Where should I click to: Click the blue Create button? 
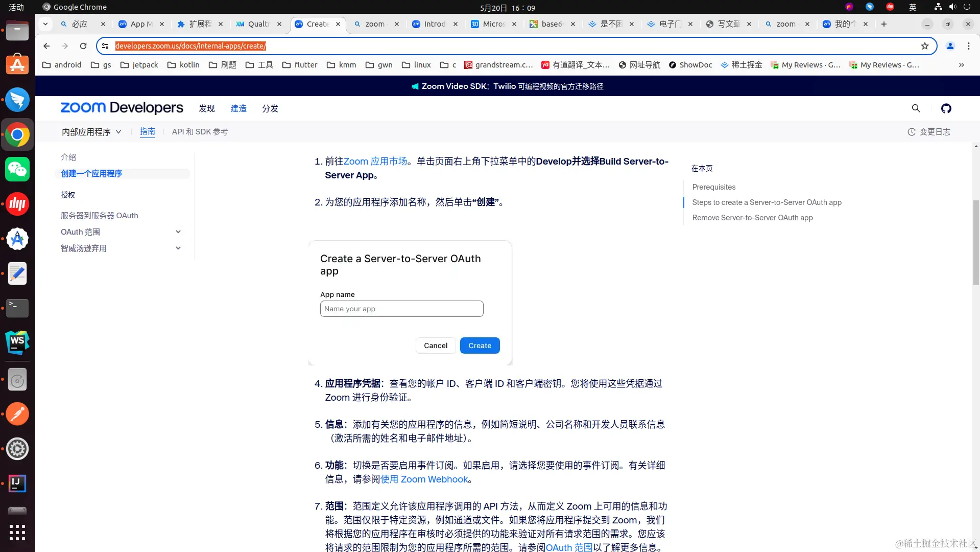[480, 346]
